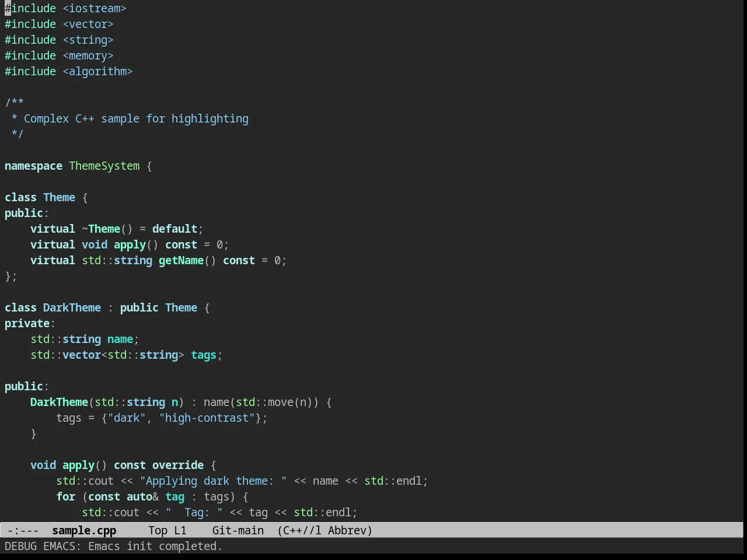Click the getName function name
The height and width of the screenshot is (560, 747).
pyautogui.click(x=181, y=260)
